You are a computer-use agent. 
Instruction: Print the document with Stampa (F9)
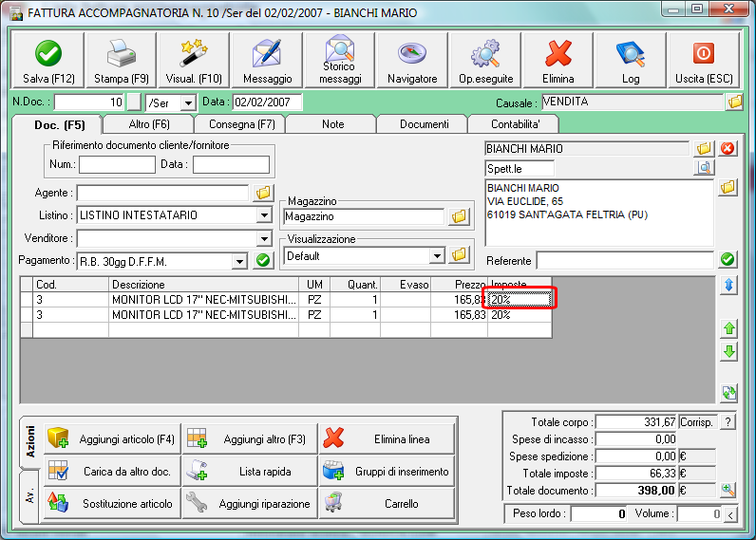click(x=121, y=60)
